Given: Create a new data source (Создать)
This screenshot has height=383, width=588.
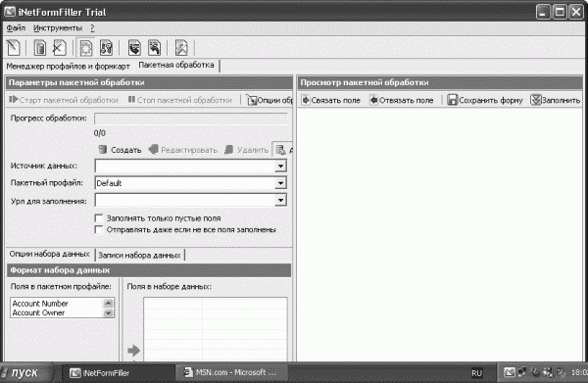Looking at the screenshot, I should (120, 150).
